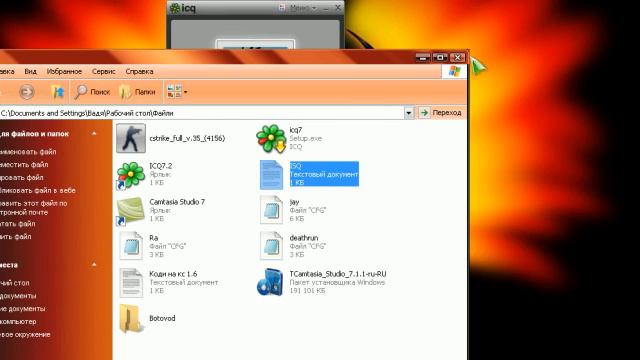Select the ICQ7.2 shortcut flower icon

131,175
